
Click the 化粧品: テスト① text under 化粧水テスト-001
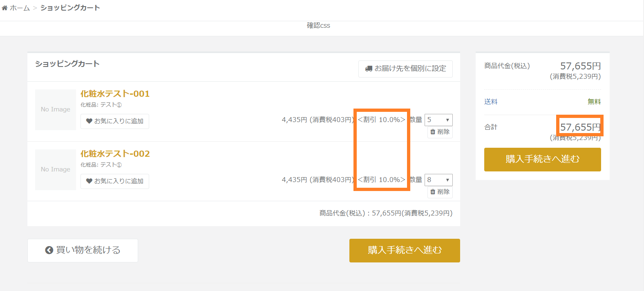[101, 105]
